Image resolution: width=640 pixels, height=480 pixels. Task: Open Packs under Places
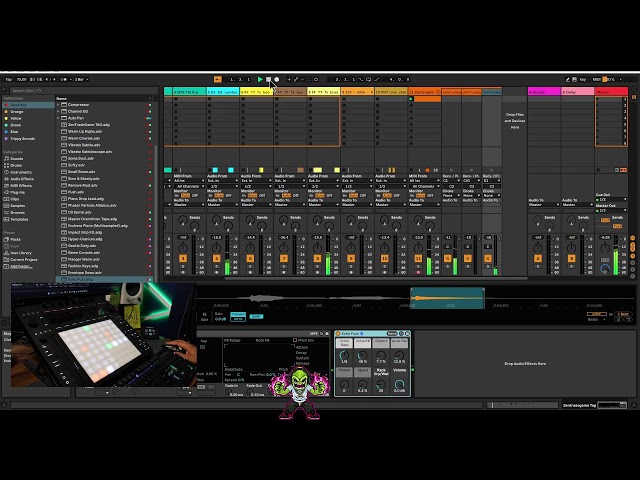tap(16, 239)
